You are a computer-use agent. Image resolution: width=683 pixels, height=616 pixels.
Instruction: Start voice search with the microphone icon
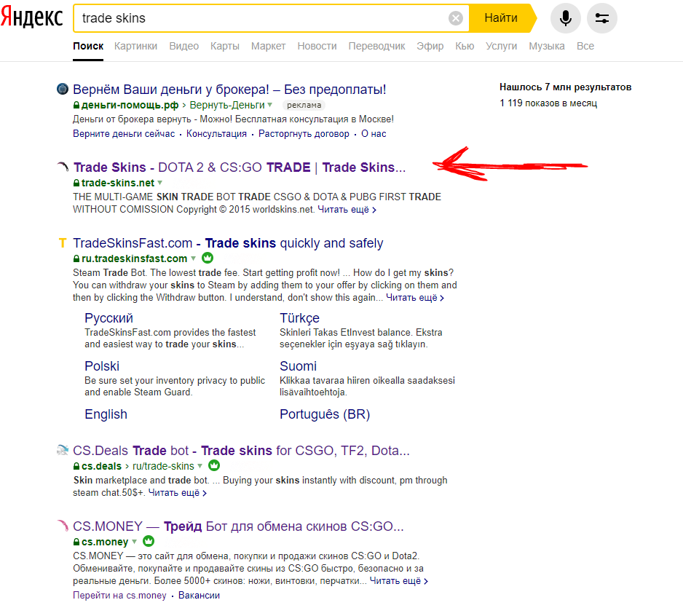[x=565, y=18]
